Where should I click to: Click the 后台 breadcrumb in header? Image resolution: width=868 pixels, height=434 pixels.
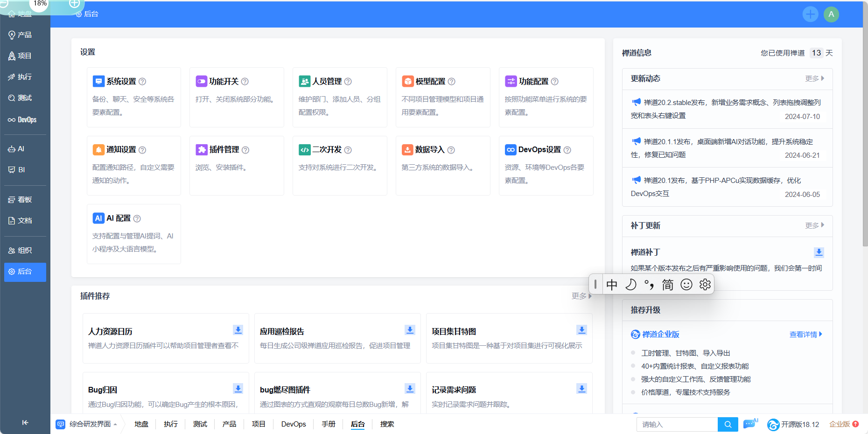tap(87, 14)
